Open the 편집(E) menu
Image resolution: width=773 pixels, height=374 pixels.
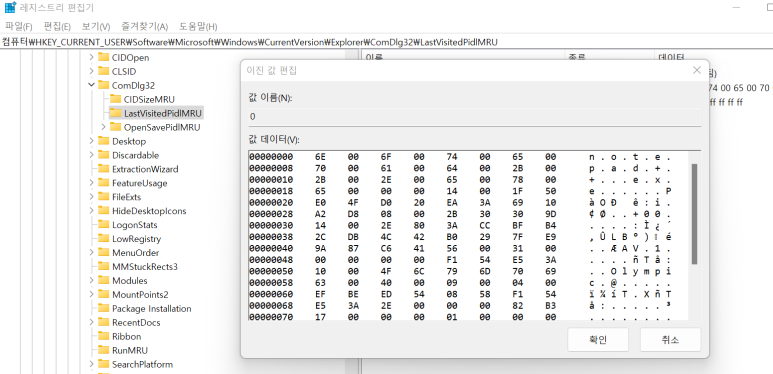[x=57, y=26]
